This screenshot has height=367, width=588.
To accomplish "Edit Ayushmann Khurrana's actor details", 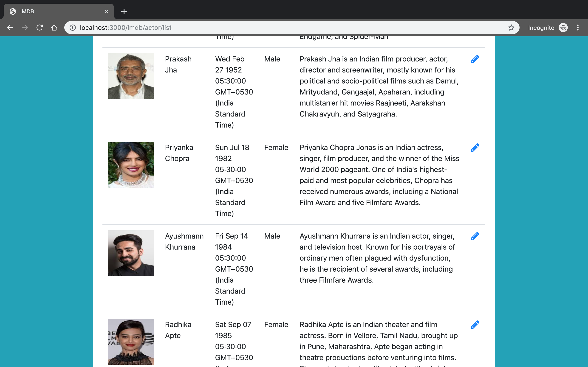I will [475, 236].
